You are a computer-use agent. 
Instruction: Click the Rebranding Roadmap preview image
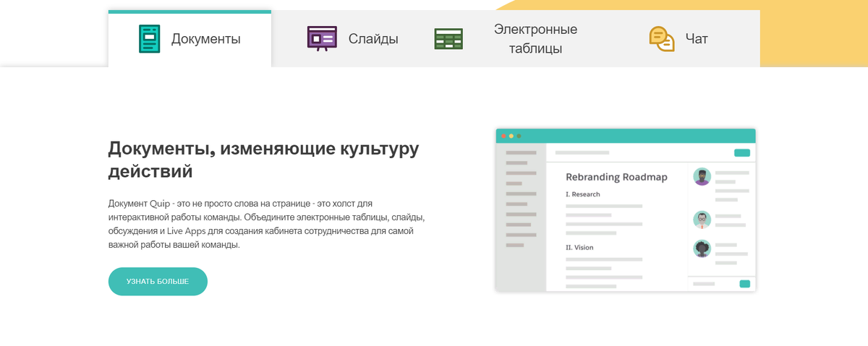pos(626,210)
